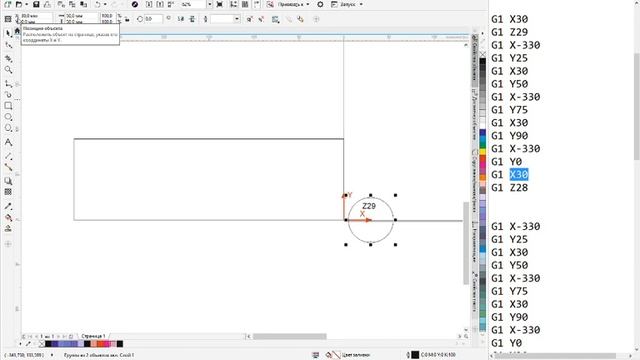Screen dimensions: 640x360
Task: Click the Undo arrow
Action: click(x=98, y=4)
